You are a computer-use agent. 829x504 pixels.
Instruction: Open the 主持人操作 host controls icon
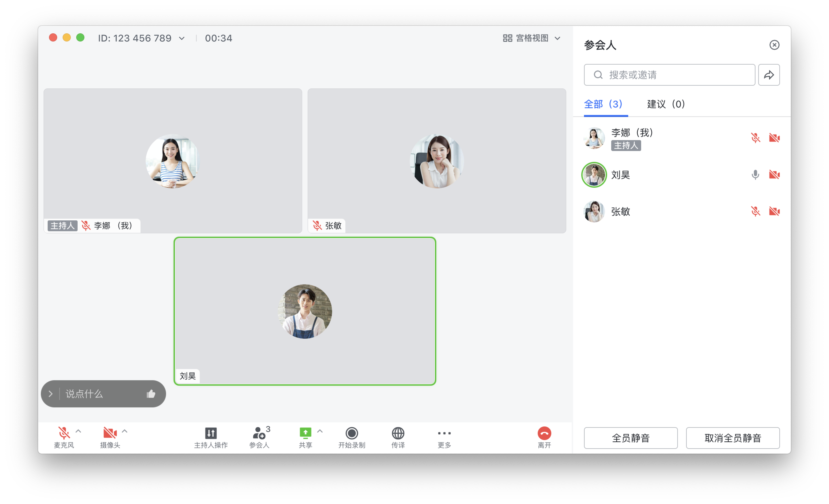(x=211, y=433)
